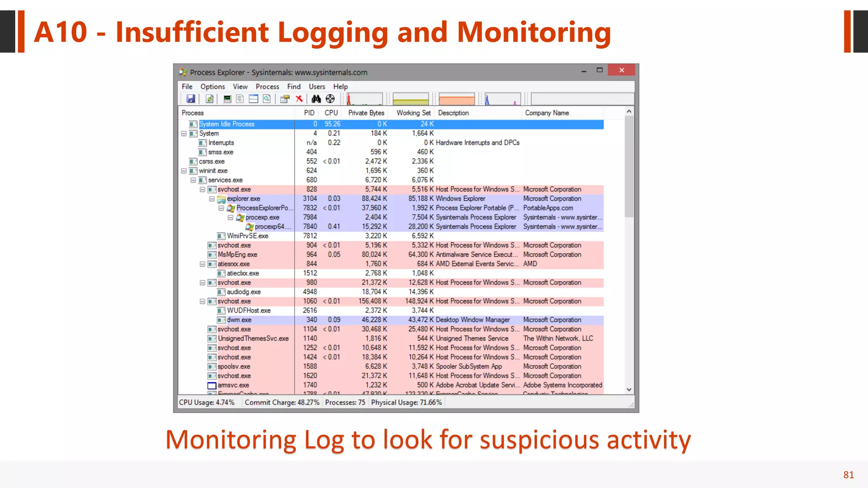The width and height of the screenshot is (868, 488).
Task: Collapse the atiesrxx.exe tree node
Action: (203, 264)
